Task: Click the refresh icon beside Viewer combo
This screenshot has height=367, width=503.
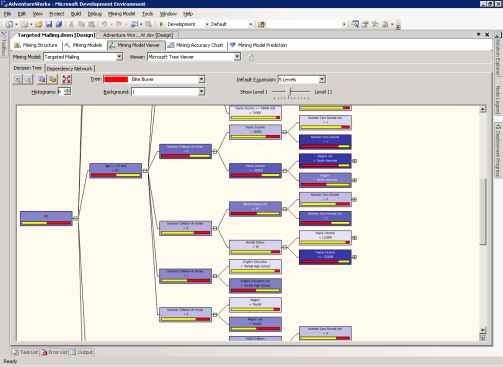Action: click(x=251, y=57)
